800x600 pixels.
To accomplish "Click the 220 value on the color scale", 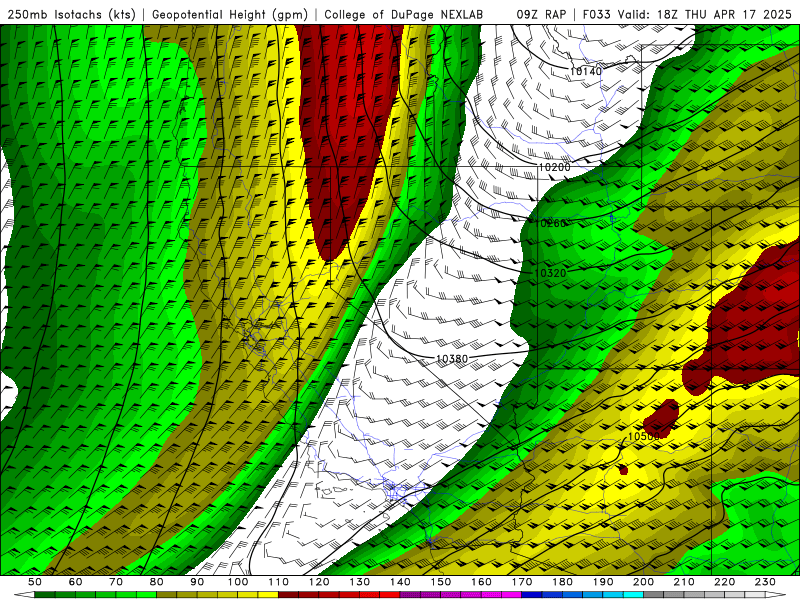I will tap(724, 582).
